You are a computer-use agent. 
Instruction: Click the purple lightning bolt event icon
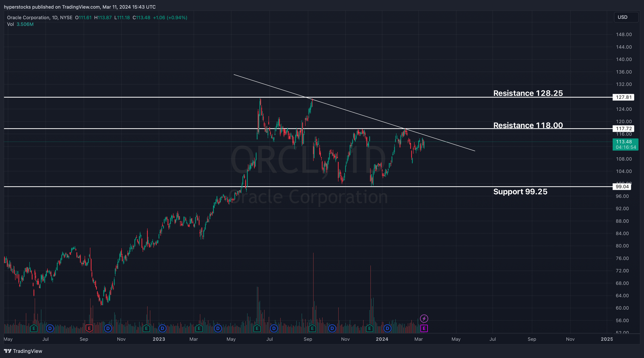[x=424, y=319]
